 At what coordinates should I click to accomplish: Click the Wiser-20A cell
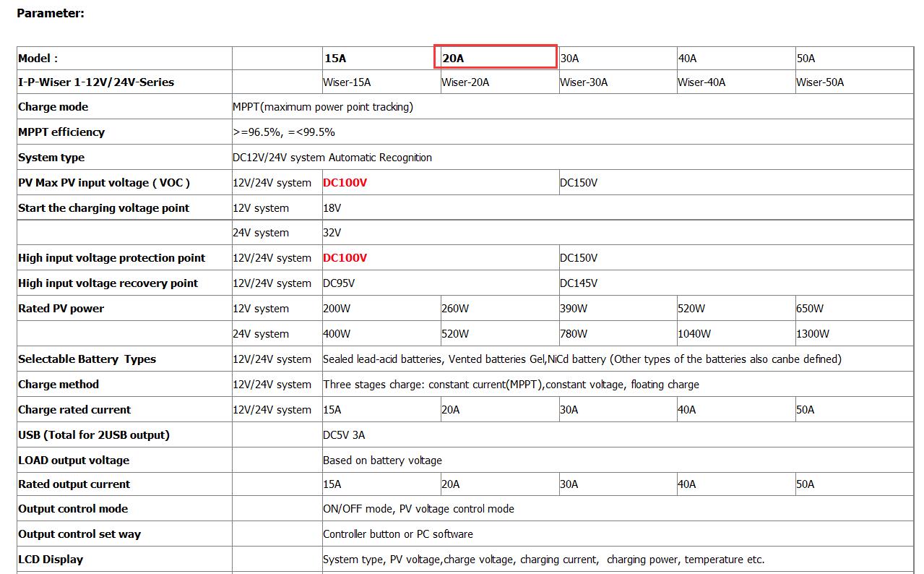pyautogui.click(x=465, y=82)
